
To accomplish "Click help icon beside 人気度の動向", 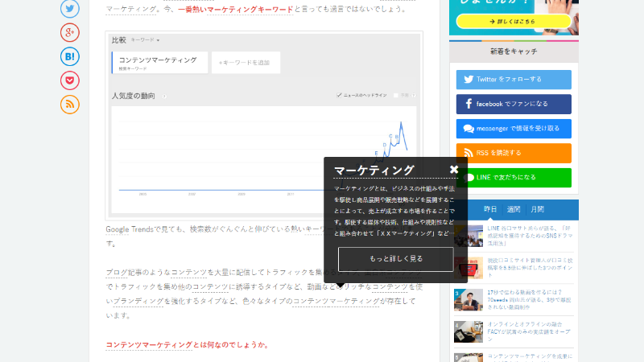I will [x=164, y=97].
